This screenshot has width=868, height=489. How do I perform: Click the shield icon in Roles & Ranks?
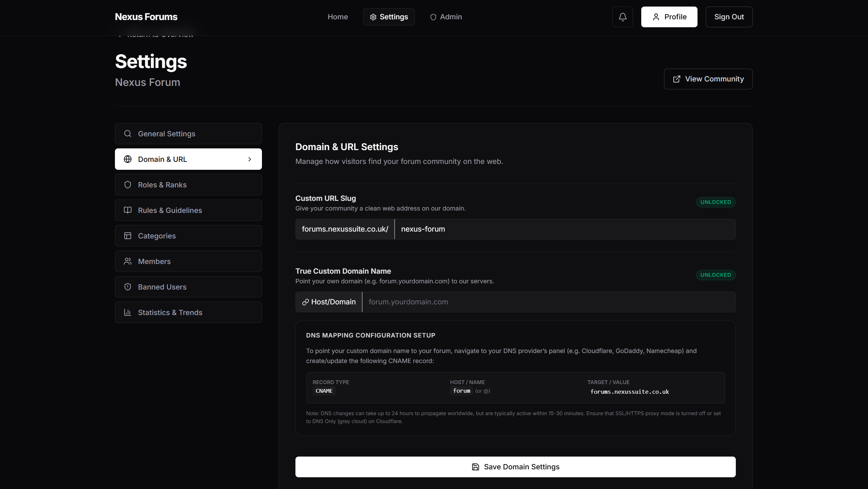pos(128,185)
